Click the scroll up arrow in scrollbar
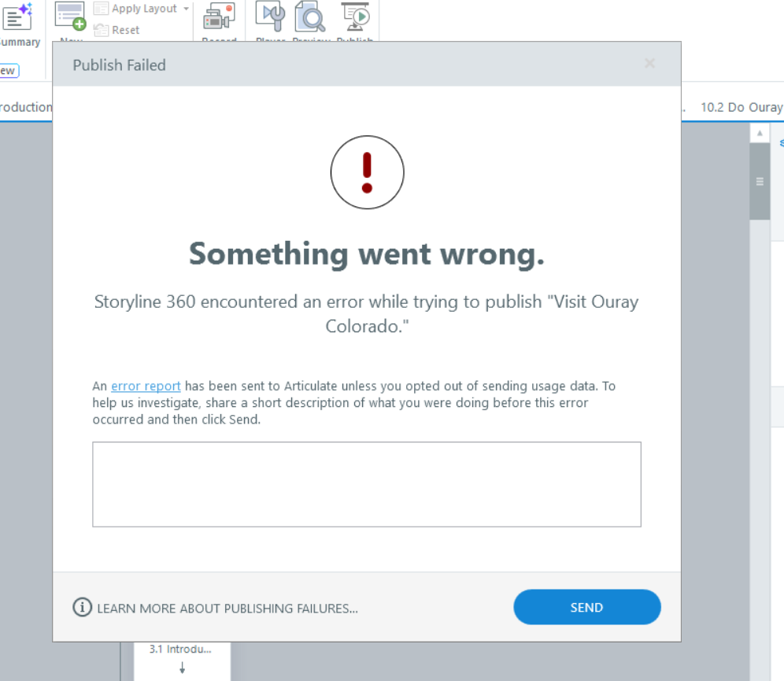Screen dimensions: 784x681 point(760,133)
